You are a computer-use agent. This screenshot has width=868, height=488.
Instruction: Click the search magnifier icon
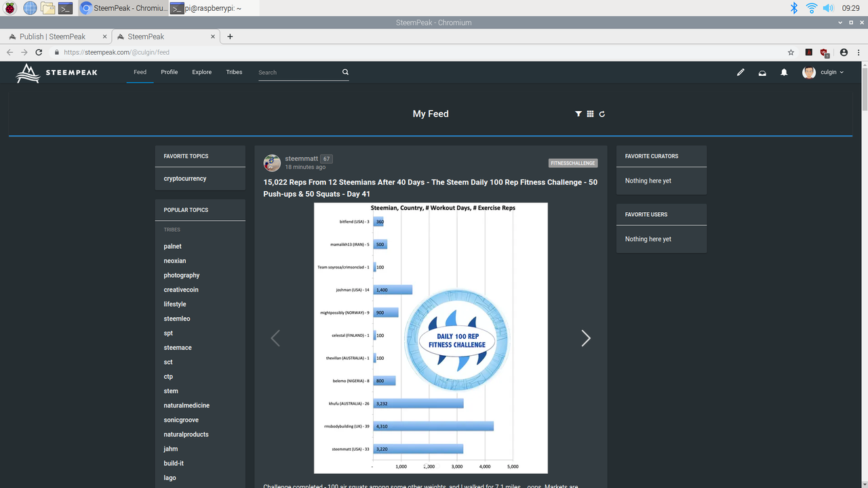point(345,72)
